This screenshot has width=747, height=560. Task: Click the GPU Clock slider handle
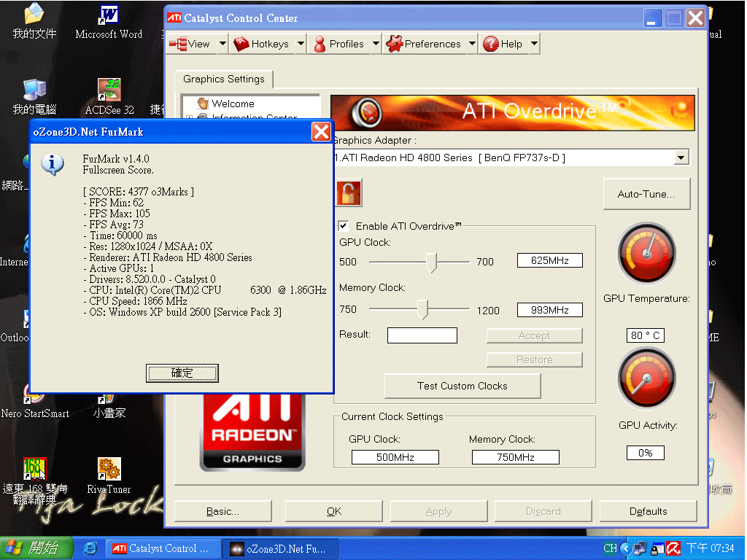click(x=431, y=262)
